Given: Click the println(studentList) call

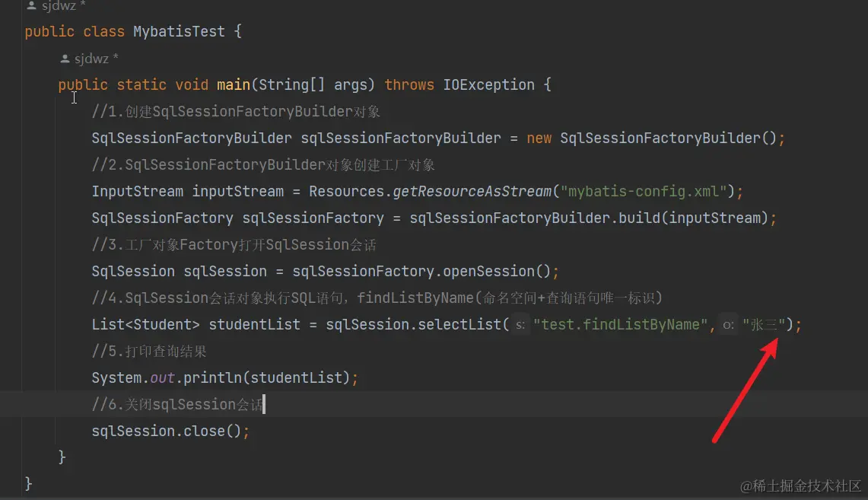Looking at the screenshot, I should (267, 377).
